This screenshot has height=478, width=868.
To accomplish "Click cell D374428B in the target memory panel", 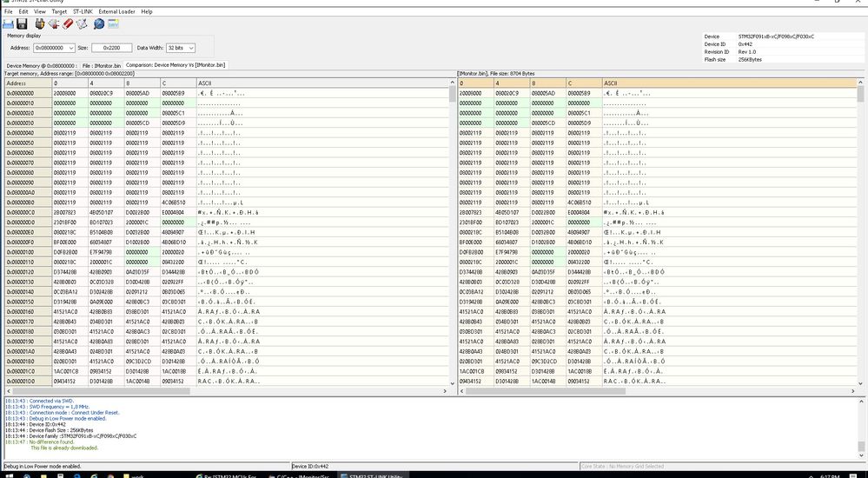I will [70, 272].
